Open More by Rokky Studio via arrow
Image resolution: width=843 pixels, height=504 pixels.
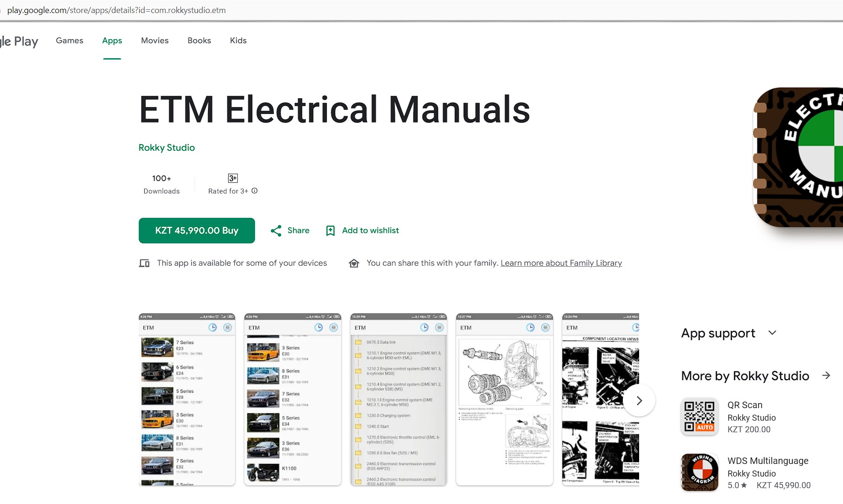pyautogui.click(x=827, y=376)
